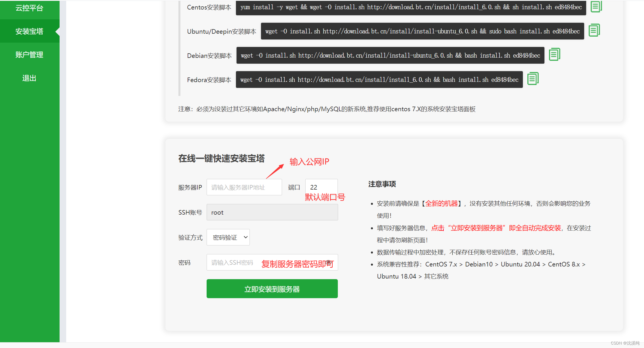Toggle SSH password visibility eye icon
This screenshot has height=348, width=644.
click(329, 262)
